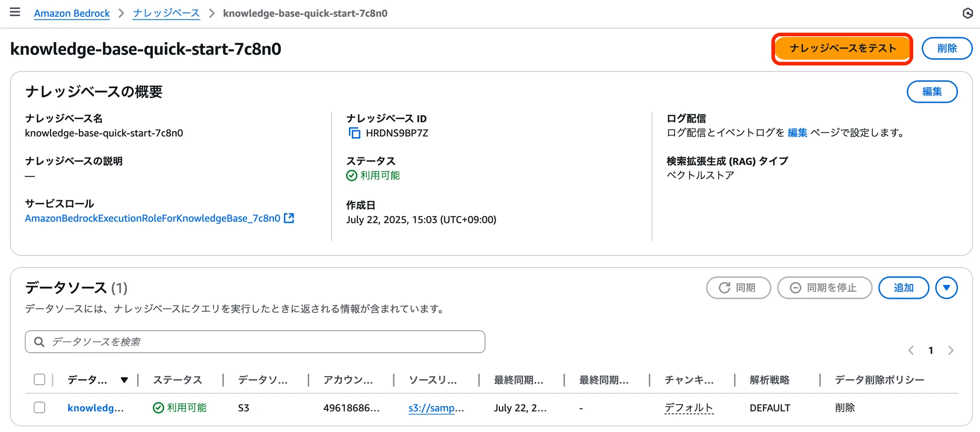Click the DEFAULT parsing strategy cell
Viewport: 980px width, 432px height.
[x=770, y=408]
